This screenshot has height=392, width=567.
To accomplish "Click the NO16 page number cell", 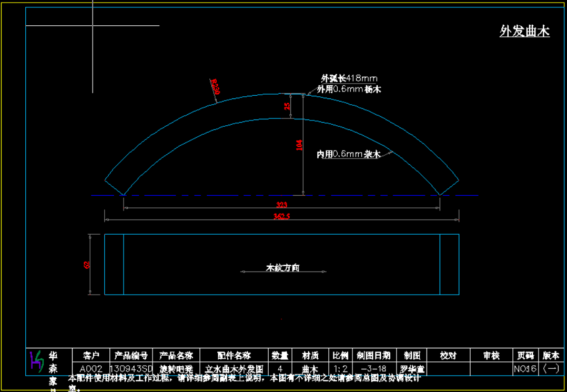I will click(525, 369).
